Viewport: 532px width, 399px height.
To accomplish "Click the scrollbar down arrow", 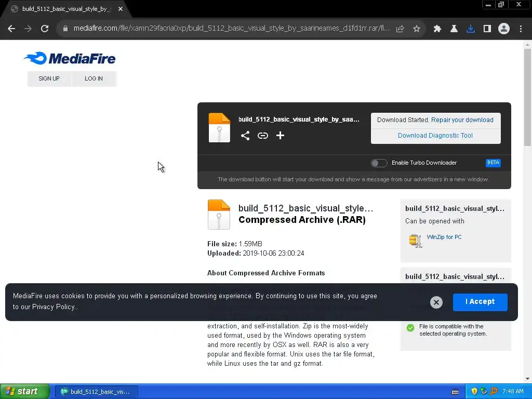I will [527, 379].
